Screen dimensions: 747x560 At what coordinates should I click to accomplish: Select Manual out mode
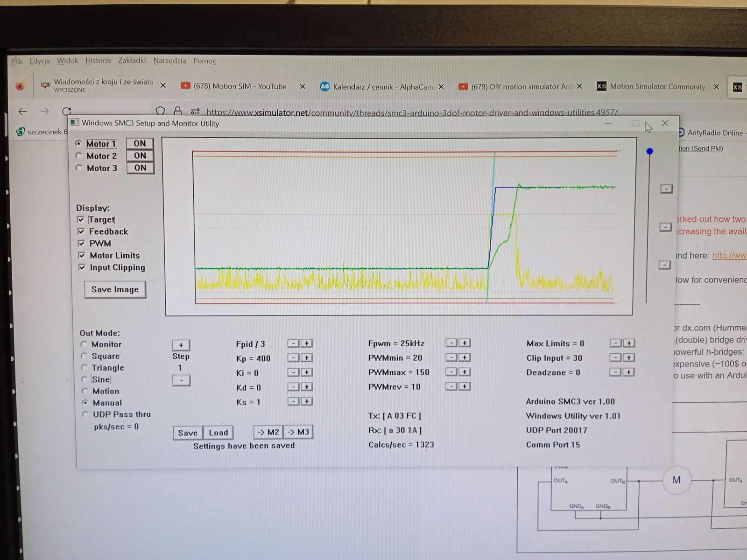pyautogui.click(x=85, y=402)
